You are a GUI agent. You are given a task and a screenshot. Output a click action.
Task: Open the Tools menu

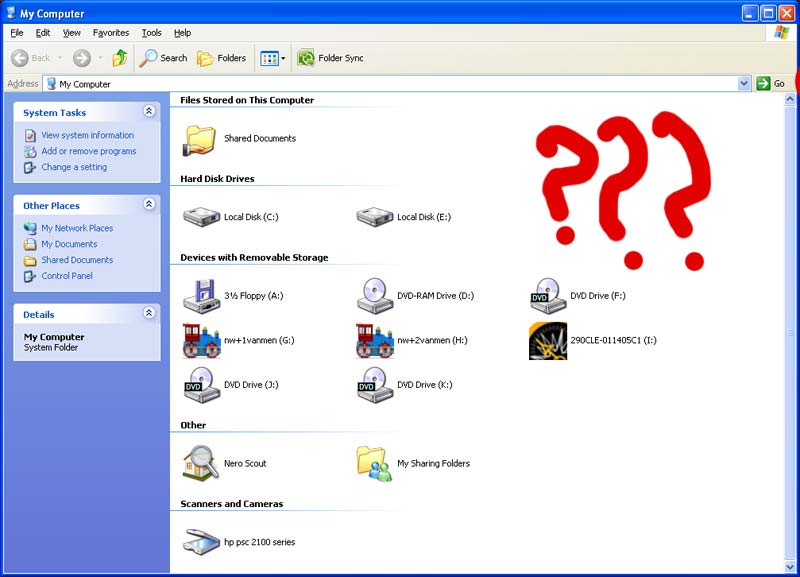tap(152, 33)
